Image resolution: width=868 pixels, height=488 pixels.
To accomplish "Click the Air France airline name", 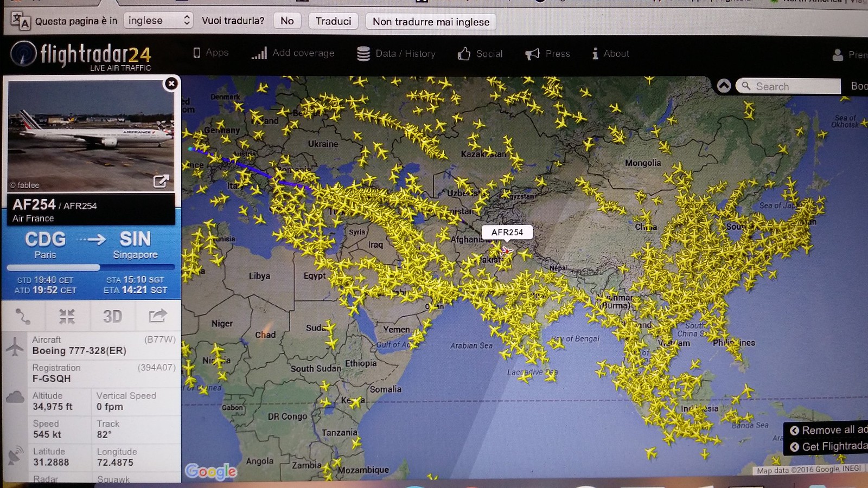I will [x=33, y=219].
